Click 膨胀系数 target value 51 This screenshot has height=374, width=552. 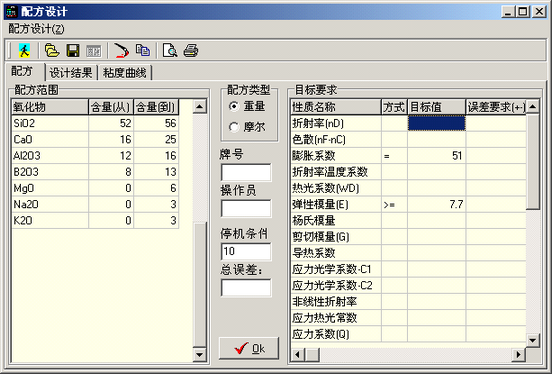coord(437,156)
